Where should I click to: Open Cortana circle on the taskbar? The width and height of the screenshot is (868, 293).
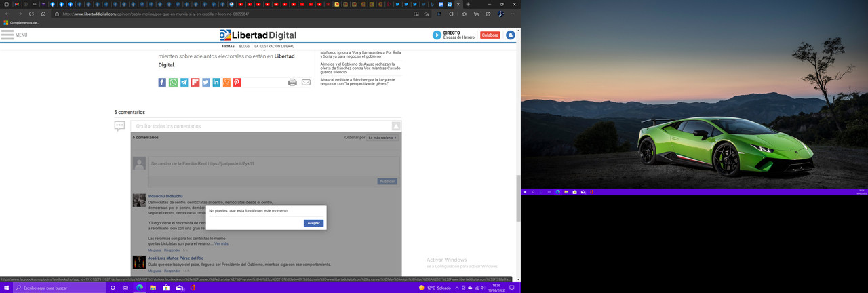tap(113, 288)
